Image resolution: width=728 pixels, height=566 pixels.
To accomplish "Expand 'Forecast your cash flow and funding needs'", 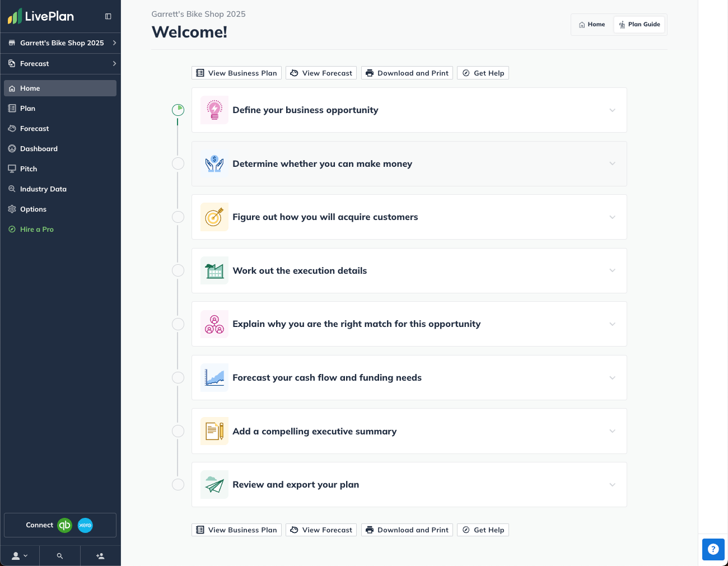I will point(612,377).
